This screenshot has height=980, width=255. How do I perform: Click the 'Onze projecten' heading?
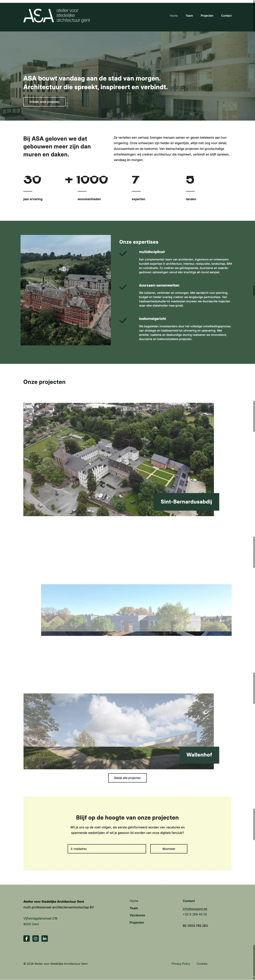44,382
